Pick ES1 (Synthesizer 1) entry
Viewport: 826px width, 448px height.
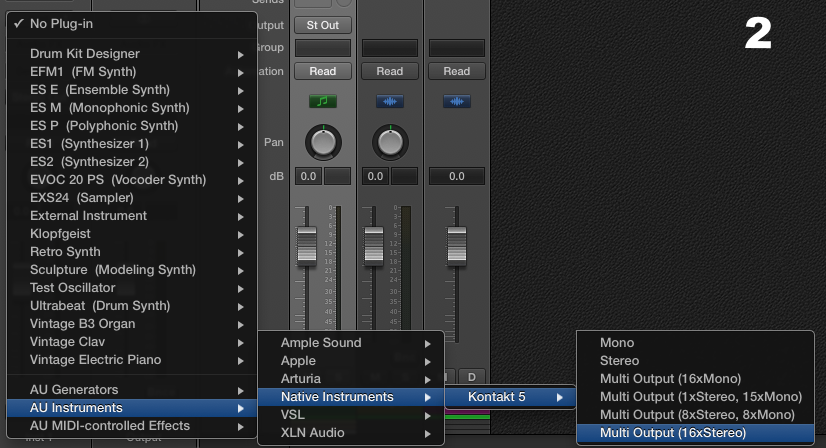[x=132, y=143]
